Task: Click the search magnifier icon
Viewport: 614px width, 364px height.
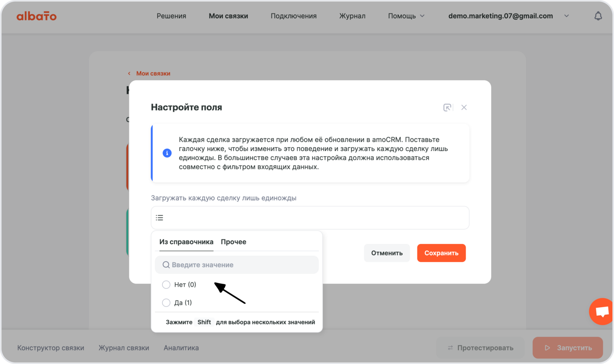Action: coord(166,265)
